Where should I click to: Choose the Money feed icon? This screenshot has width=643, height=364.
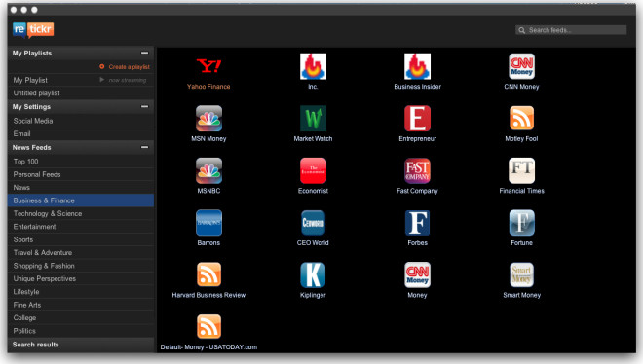click(x=417, y=274)
